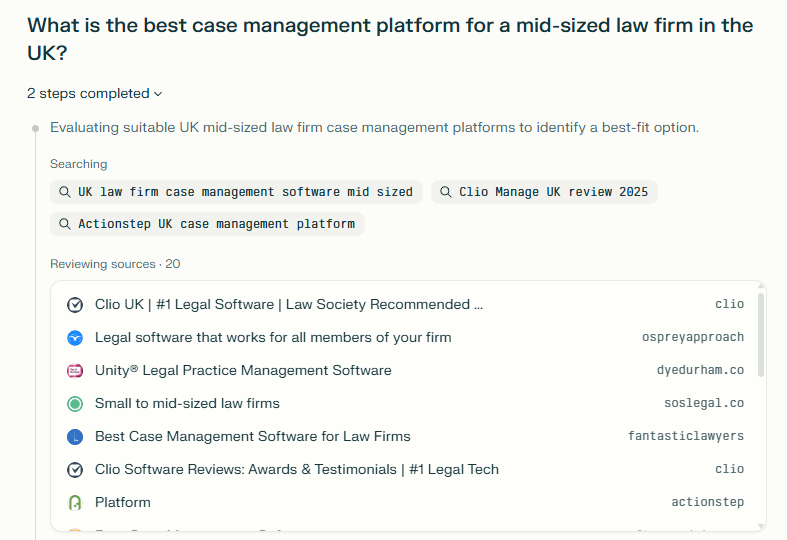The width and height of the screenshot is (787, 540).
Task: Click the step bullet beside 'Evaluating suitable UK'
Action: pyautogui.click(x=36, y=128)
